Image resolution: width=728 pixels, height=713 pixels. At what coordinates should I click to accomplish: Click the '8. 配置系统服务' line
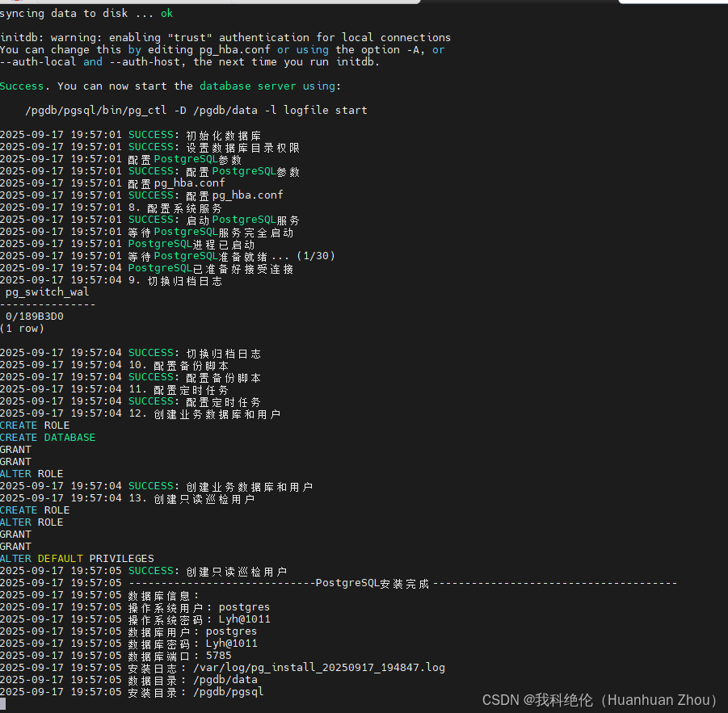pyautogui.click(x=111, y=208)
